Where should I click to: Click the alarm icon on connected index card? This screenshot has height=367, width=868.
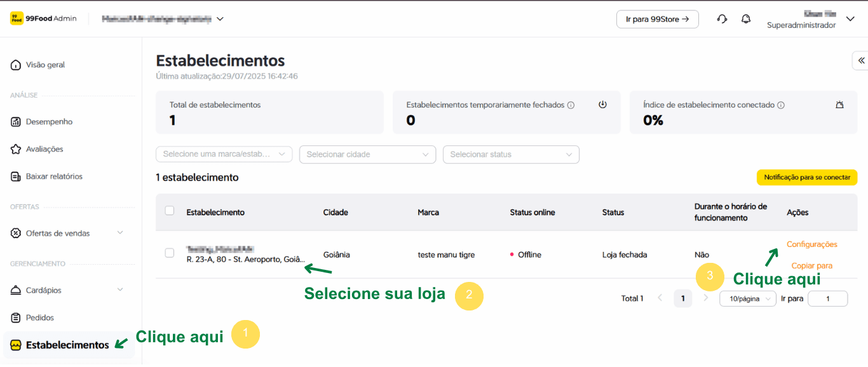839,105
